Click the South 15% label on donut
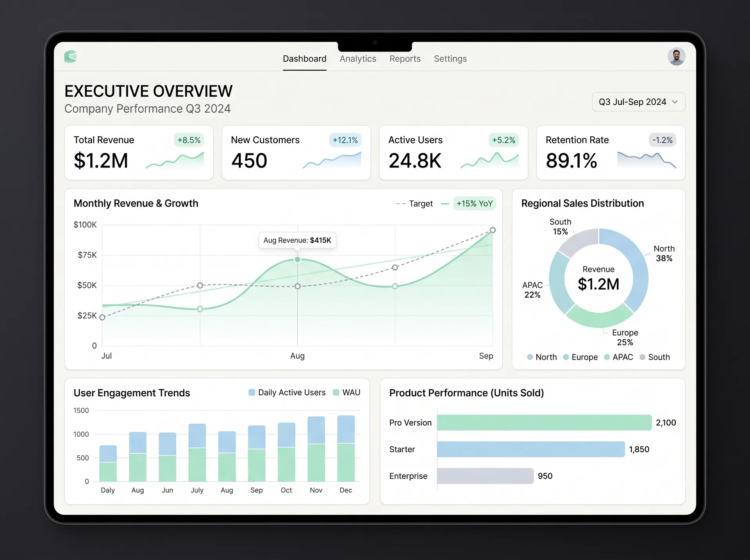 [x=561, y=226]
